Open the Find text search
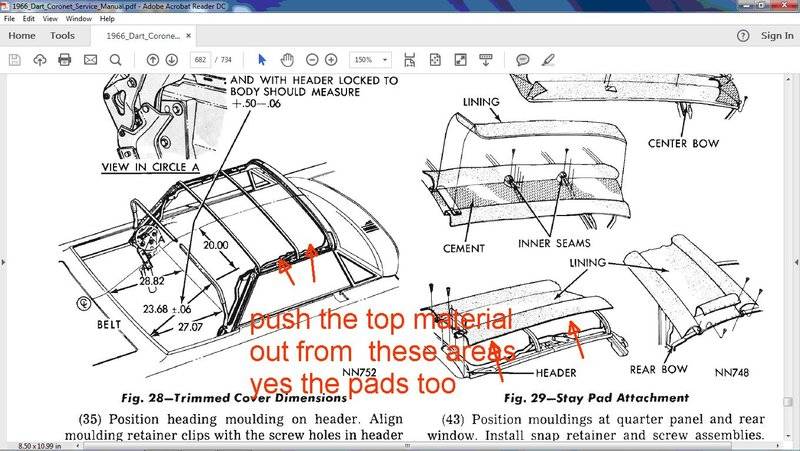 [116, 60]
